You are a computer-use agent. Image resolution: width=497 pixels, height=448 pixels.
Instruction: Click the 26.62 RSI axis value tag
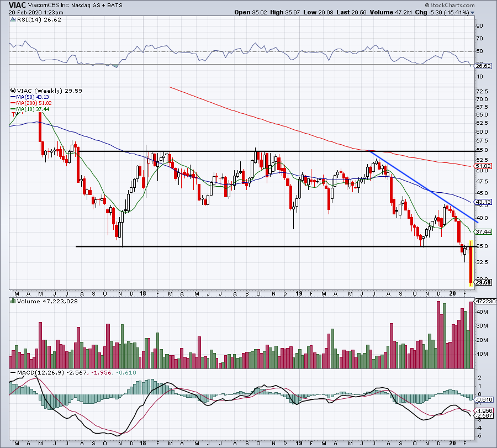483,66
